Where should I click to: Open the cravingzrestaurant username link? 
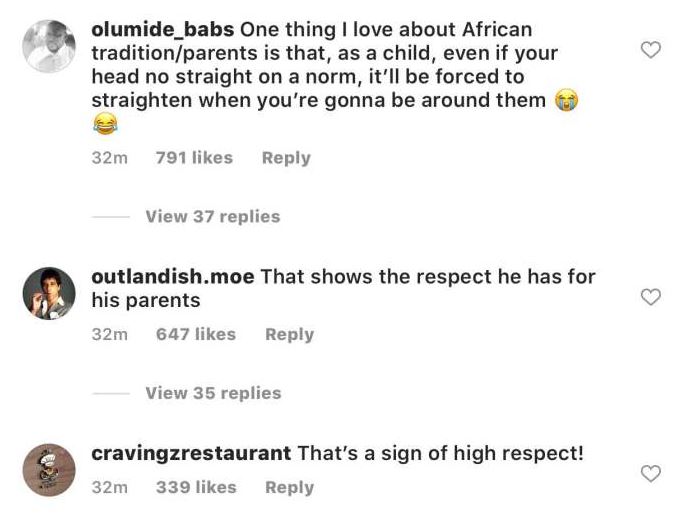(191, 454)
